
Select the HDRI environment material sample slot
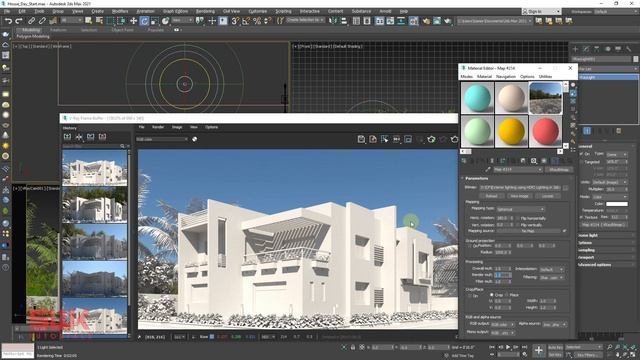point(545,98)
